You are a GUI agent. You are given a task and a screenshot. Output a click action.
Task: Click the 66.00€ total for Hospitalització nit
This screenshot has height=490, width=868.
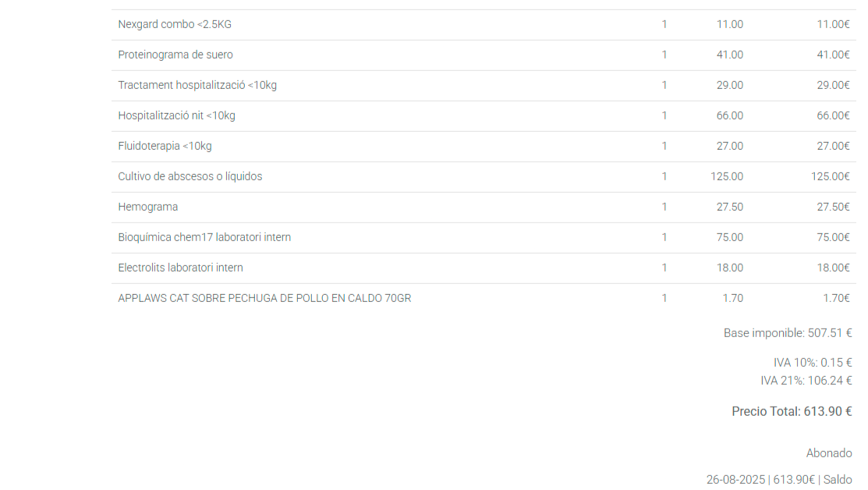click(x=833, y=115)
